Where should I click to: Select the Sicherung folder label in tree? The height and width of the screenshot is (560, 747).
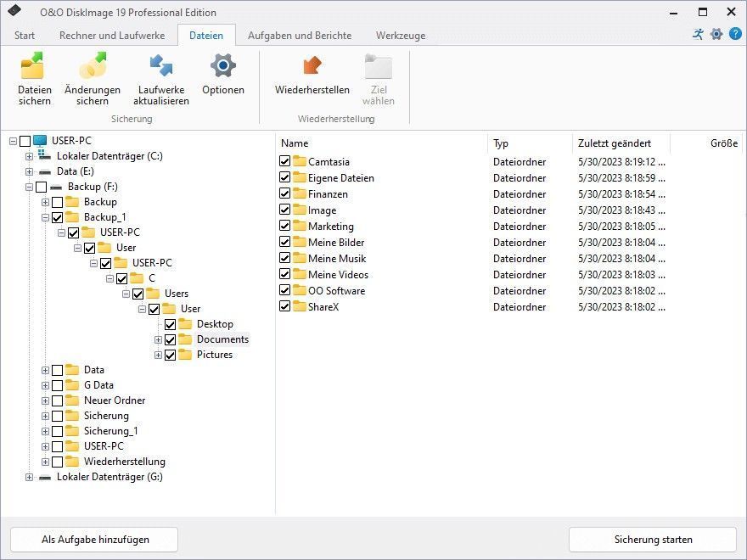click(x=106, y=415)
